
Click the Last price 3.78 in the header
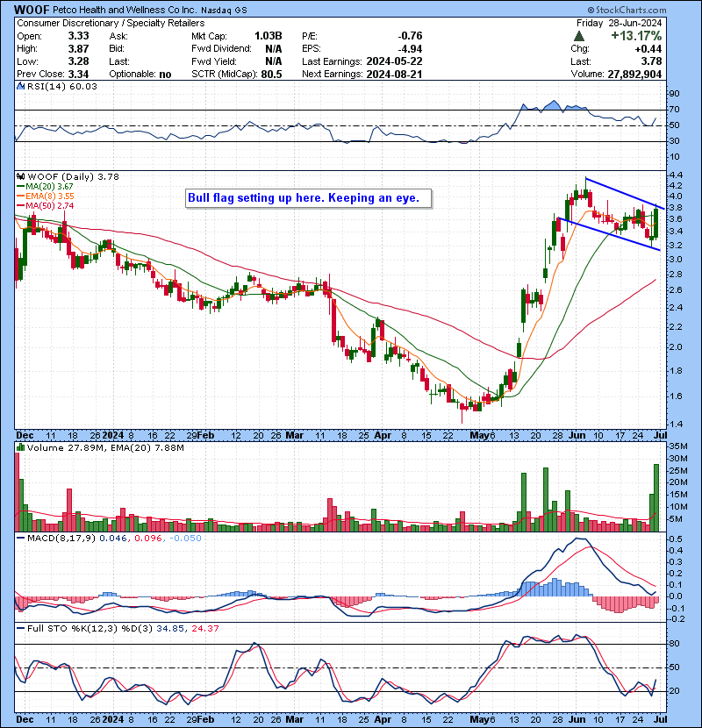[x=651, y=61]
